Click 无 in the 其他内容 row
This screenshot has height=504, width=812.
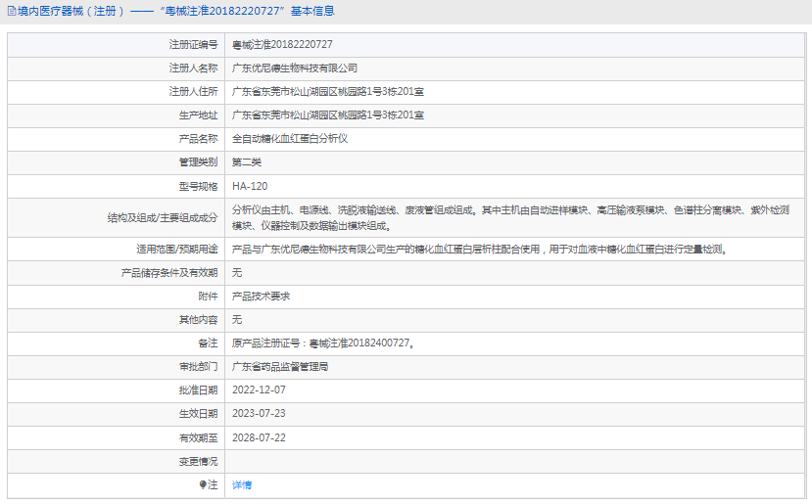pyautogui.click(x=237, y=320)
